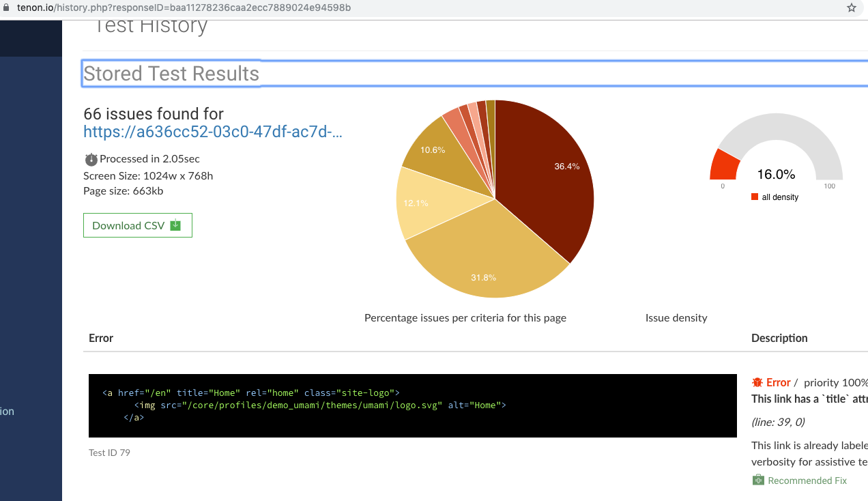This screenshot has height=501, width=868.
Task: Click the Stored Test Results heading
Action: click(171, 74)
